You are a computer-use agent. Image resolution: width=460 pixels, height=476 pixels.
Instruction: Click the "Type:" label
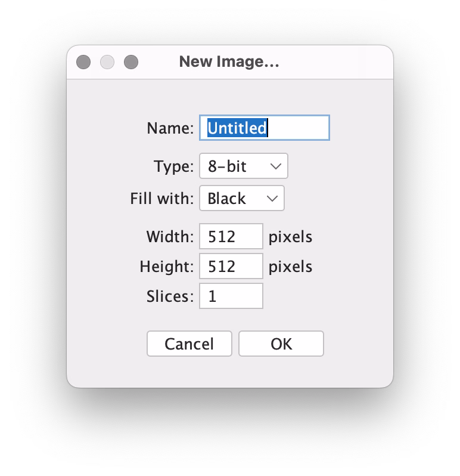pos(173,166)
